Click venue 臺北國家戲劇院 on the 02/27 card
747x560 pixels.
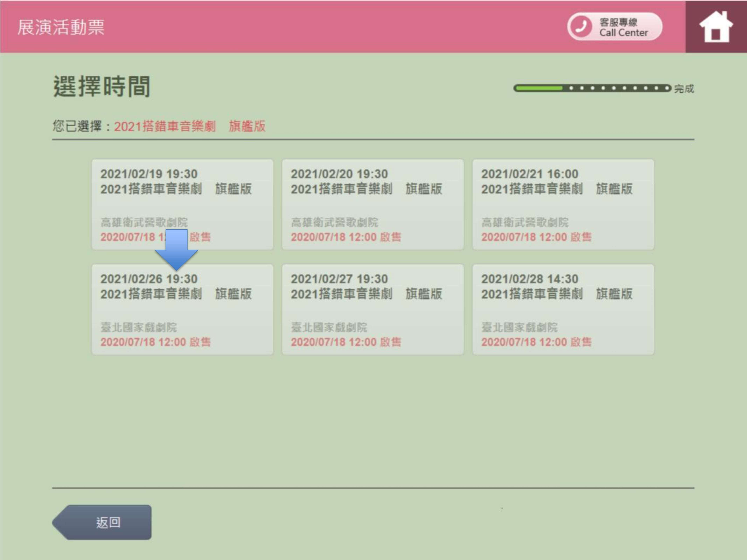[329, 327]
